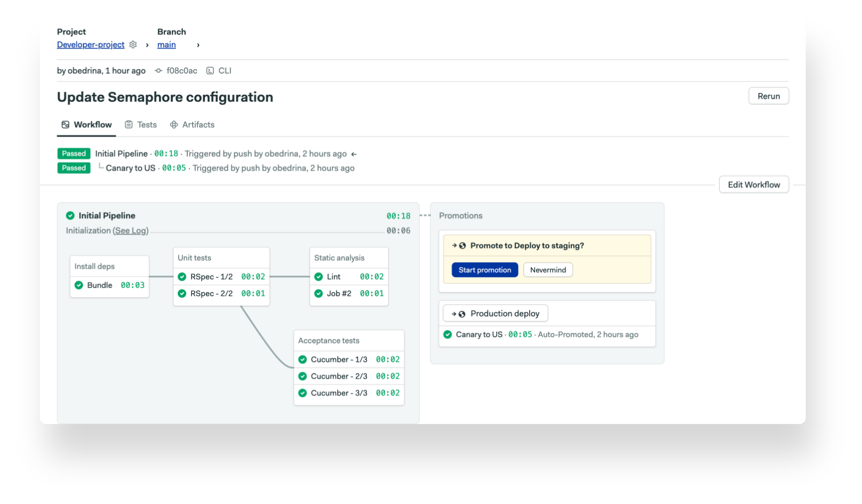The width and height of the screenshot is (862, 504).
Task: Click the Canary to US status checkmark
Action: 448,334
